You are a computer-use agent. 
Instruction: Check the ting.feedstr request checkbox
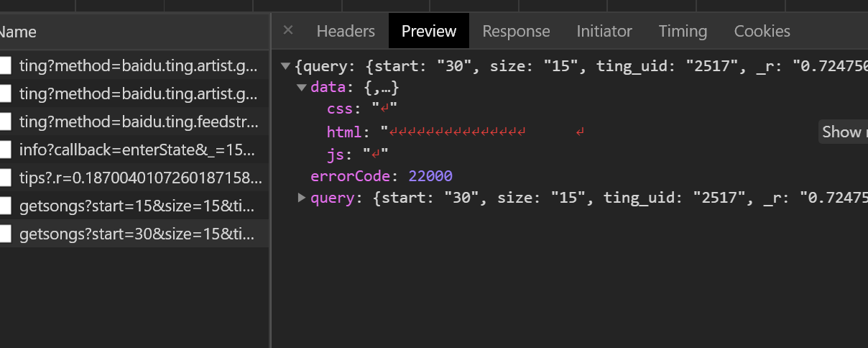[x=4, y=122]
